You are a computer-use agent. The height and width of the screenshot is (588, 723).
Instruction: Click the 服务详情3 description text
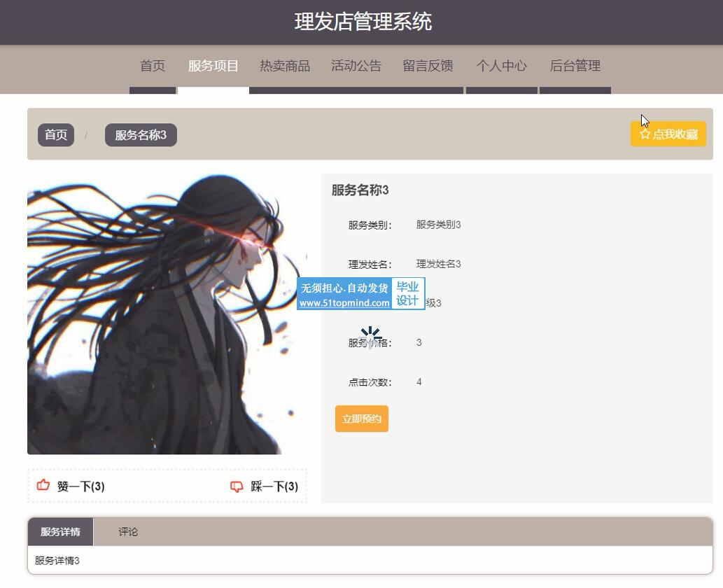pos(57,560)
